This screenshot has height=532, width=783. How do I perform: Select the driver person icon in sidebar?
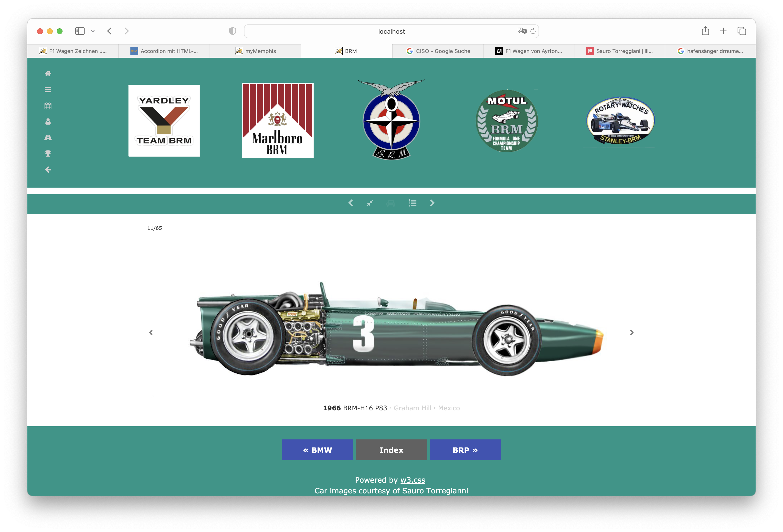tap(48, 122)
